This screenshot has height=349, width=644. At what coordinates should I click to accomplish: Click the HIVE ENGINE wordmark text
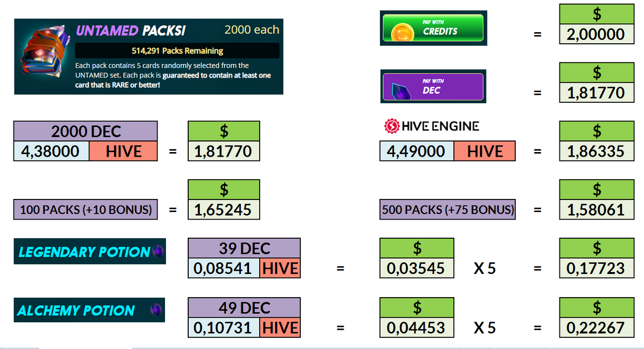tap(440, 126)
